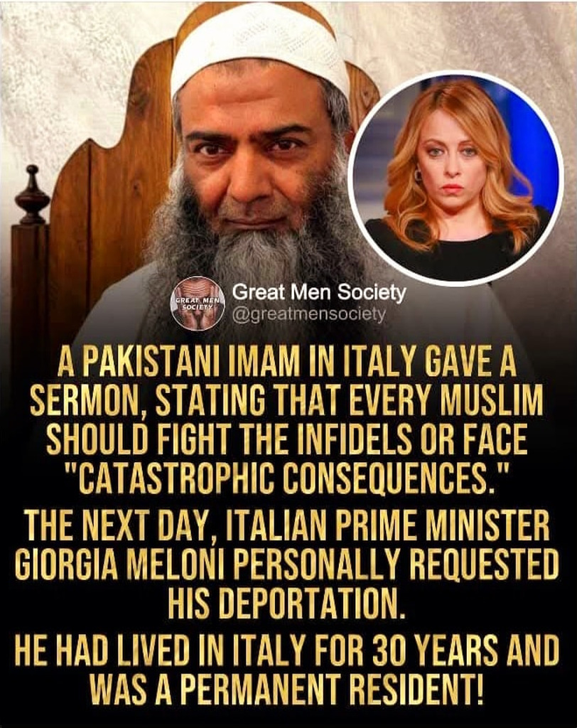The width and height of the screenshot is (577, 728).
Task: Click the text 'THE NEXT DAY, ITALIAN PRIME MINISTER'
Action: click(x=286, y=527)
